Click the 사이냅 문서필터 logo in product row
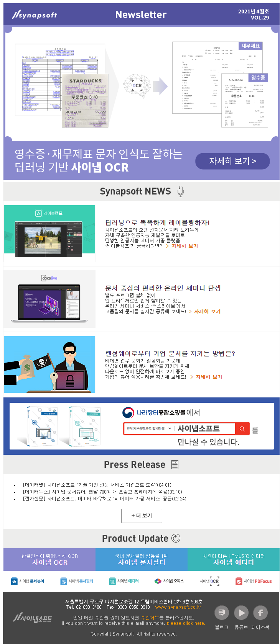The image size is (280, 644). 77,581
